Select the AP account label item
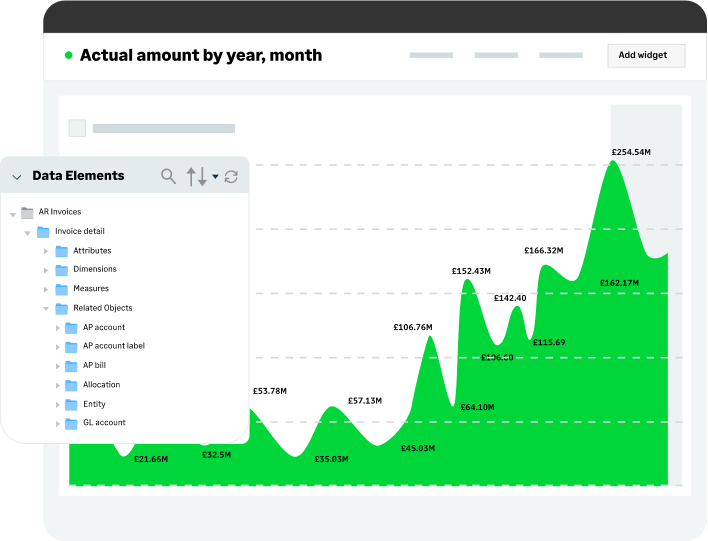 click(113, 346)
